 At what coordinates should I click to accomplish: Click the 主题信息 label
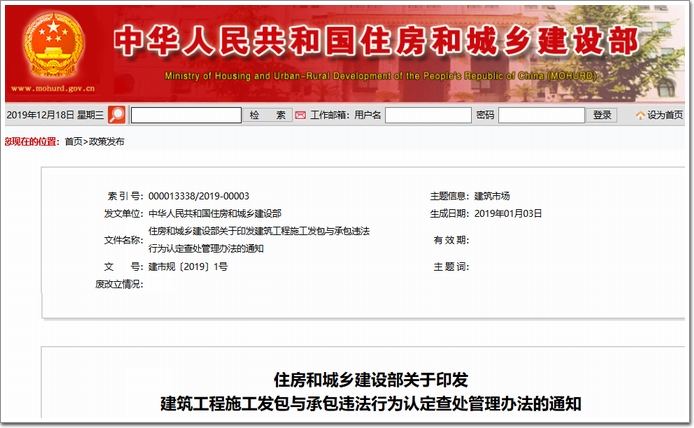point(449,196)
